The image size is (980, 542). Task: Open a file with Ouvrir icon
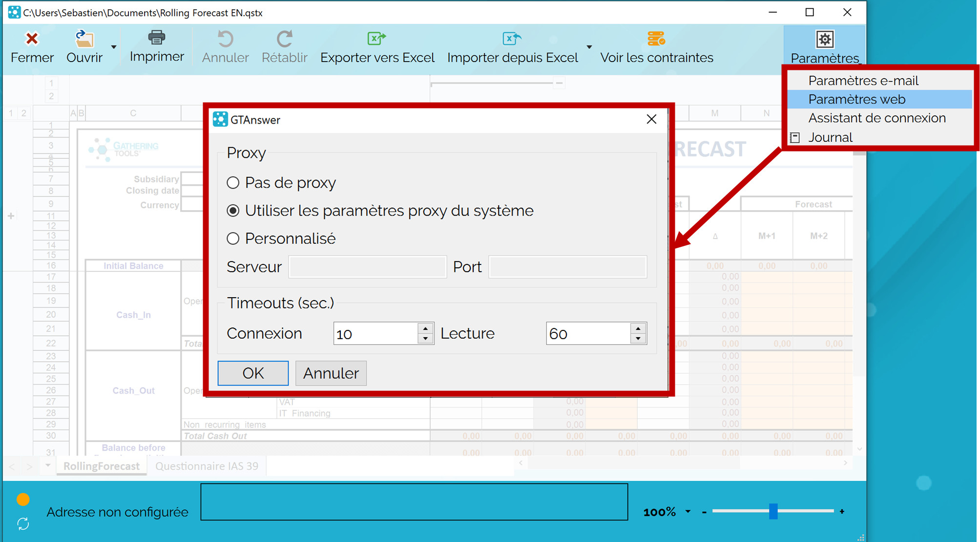coord(84,39)
